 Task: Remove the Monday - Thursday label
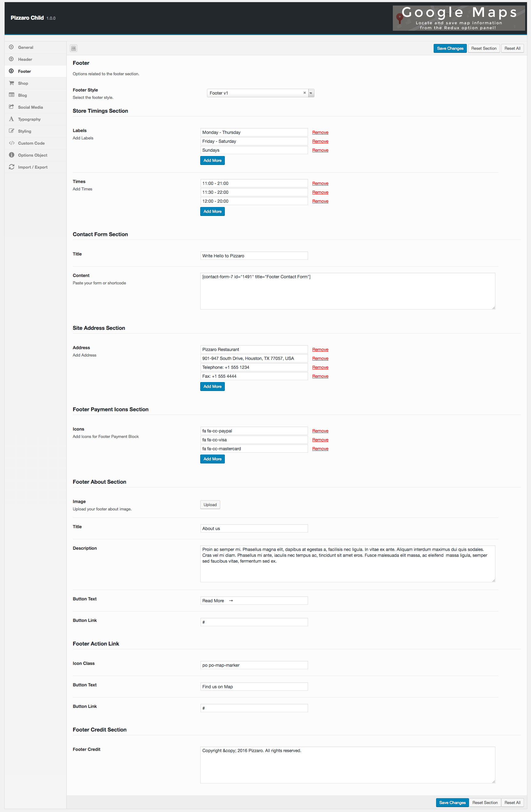pyautogui.click(x=320, y=132)
